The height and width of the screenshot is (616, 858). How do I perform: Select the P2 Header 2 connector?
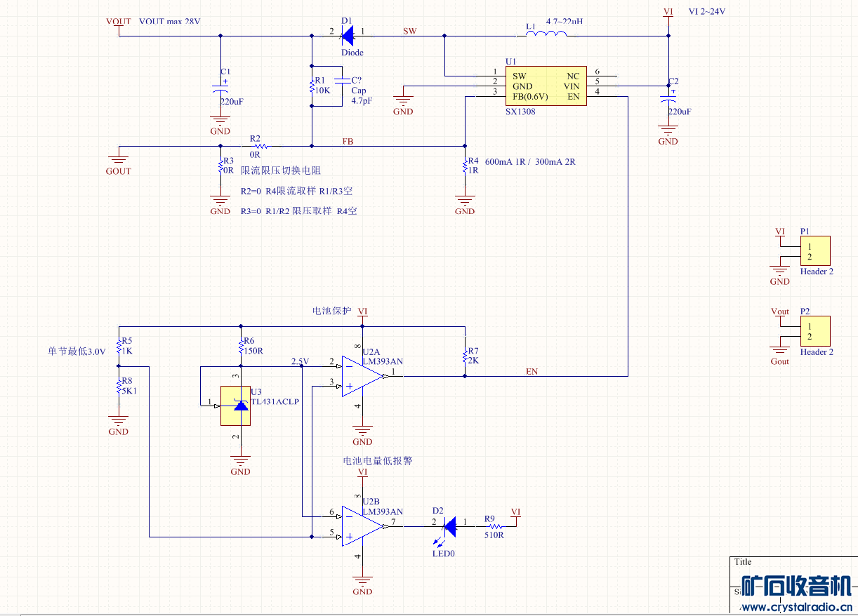click(x=814, y=331)
